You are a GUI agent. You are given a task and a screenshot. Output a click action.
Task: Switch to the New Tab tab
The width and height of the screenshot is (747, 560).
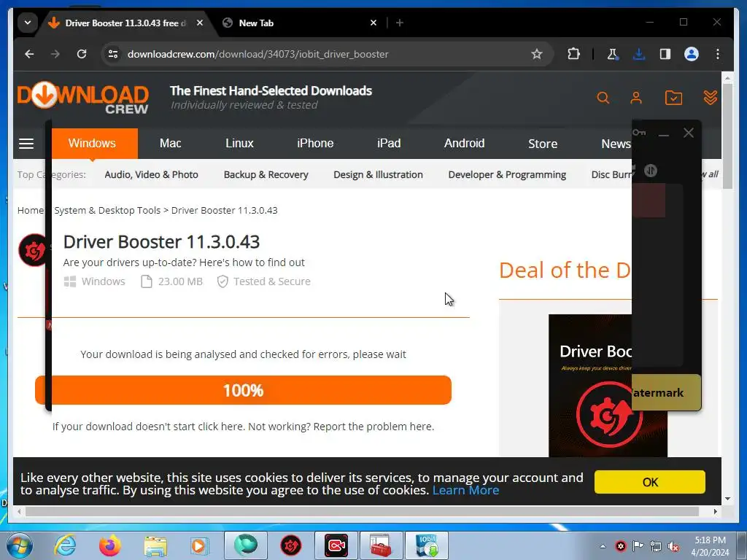pos(301,23)
